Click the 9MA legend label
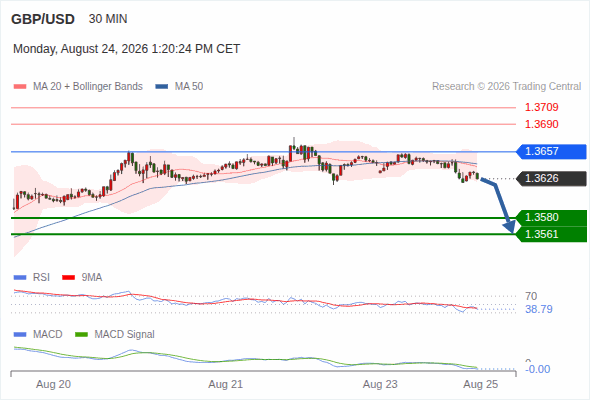Image resolution: width=590 pixels, height=400 pixels. [x=92, y=278]
